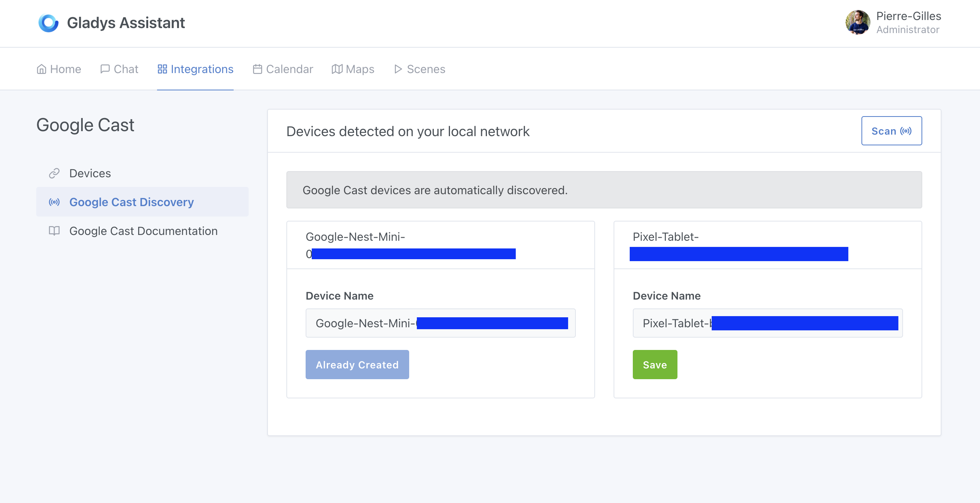Click the Gladys Assistant logo
This screenshot has width=980, height=503.
[48, 23]
